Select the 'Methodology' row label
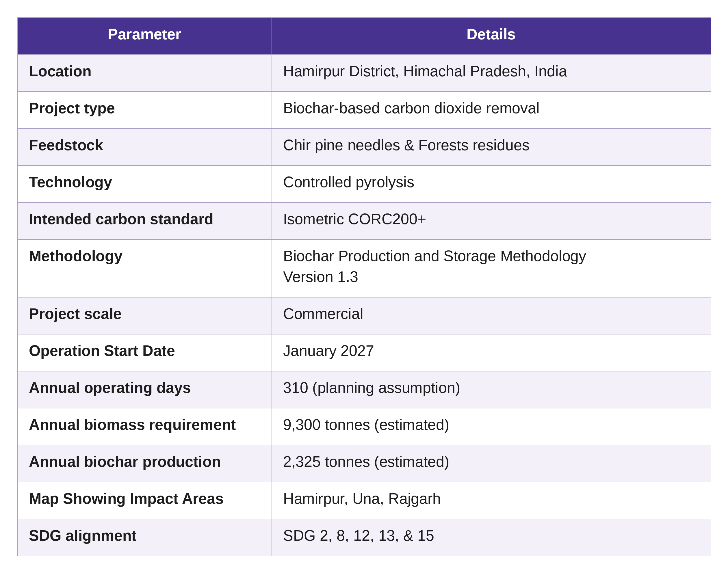Screen dimensions: 728x573 point(76,257)
